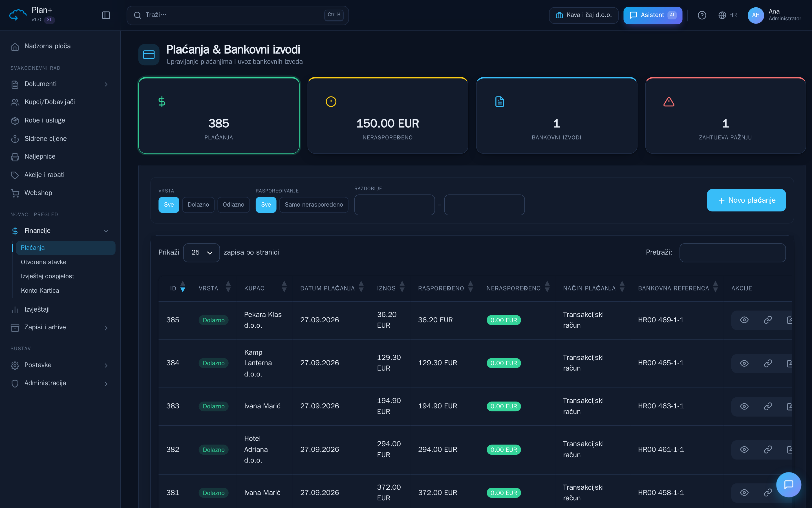Viewport: 812px width, 508px height.
Task: Select Sve under Vrsta filter
Action: (169, 205)
